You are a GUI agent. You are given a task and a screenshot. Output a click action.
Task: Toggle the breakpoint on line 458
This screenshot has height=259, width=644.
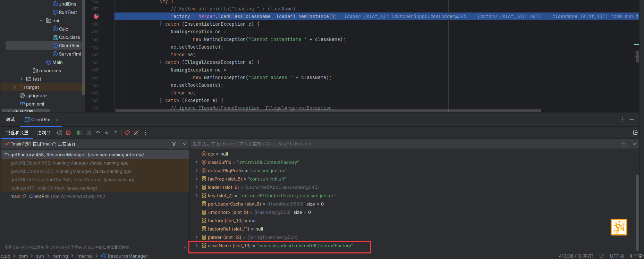[x=96, y=16]
